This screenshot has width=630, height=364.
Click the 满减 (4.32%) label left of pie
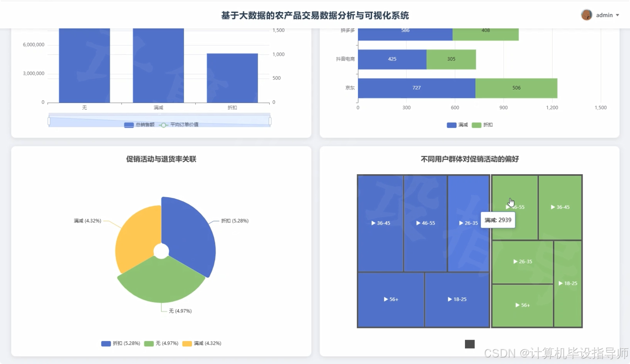pyautogui.click(x=88, y=221)
